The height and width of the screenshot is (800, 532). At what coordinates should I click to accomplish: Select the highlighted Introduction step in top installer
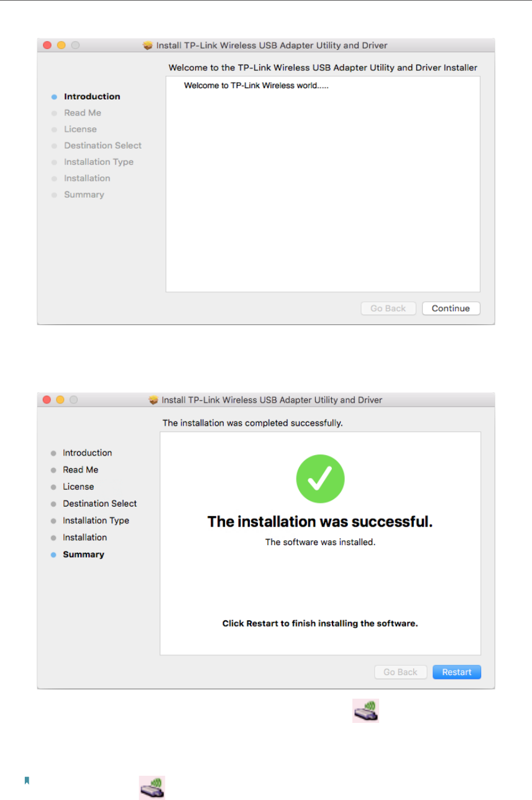[x=92, y=96]
